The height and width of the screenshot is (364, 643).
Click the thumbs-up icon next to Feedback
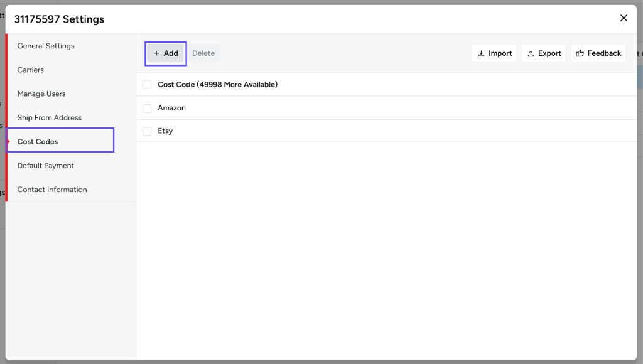(x=581, y=53)
